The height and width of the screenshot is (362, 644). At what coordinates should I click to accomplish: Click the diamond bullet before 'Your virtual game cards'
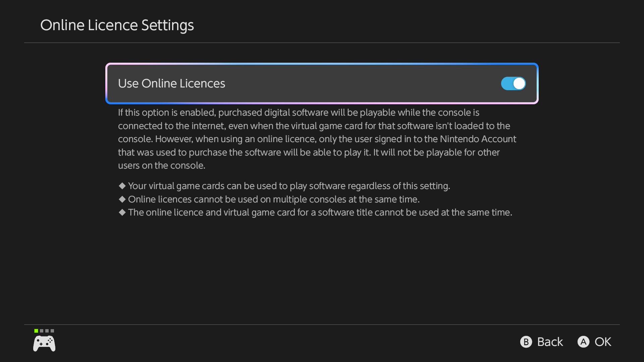pyautogui.click(x=122, y=186)
